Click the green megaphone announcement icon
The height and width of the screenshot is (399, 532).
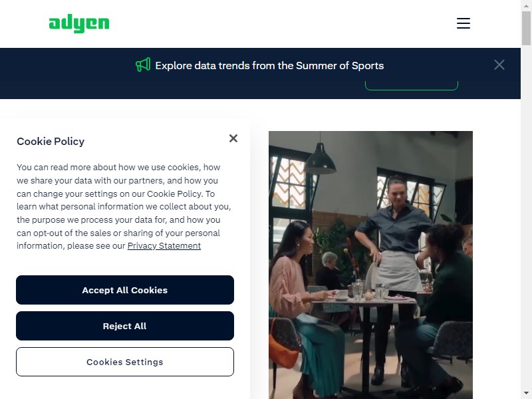[143, 65]
